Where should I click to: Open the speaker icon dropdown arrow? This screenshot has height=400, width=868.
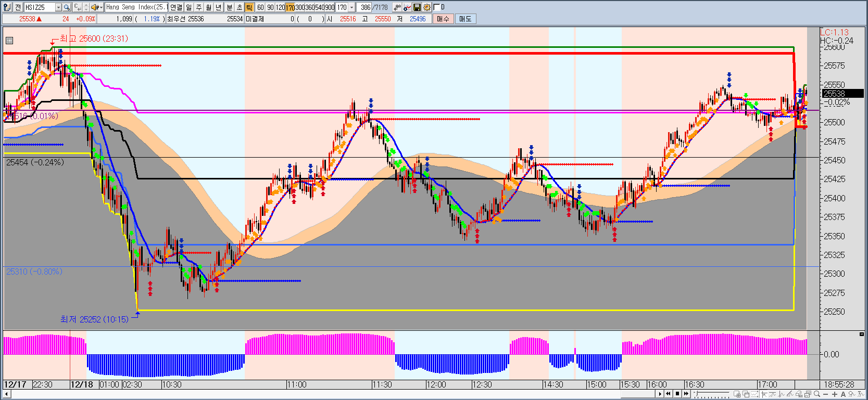[x=101, y=7]
